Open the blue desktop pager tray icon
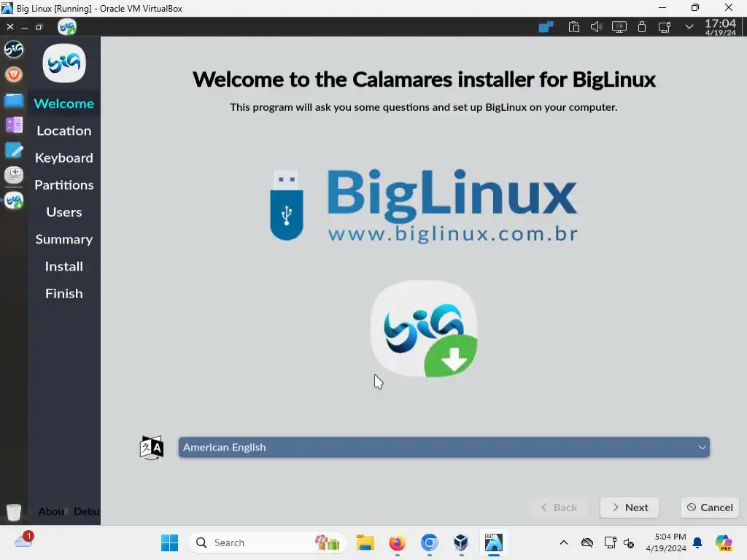Screen dimensions: 747x560 click(546, 27)
